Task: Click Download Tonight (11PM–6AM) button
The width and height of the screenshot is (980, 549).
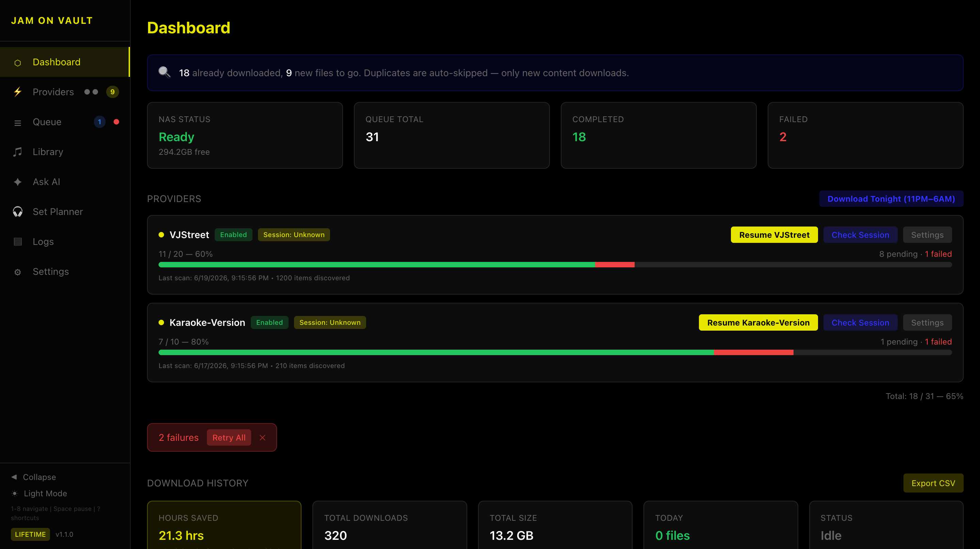Action: point(892,199)
